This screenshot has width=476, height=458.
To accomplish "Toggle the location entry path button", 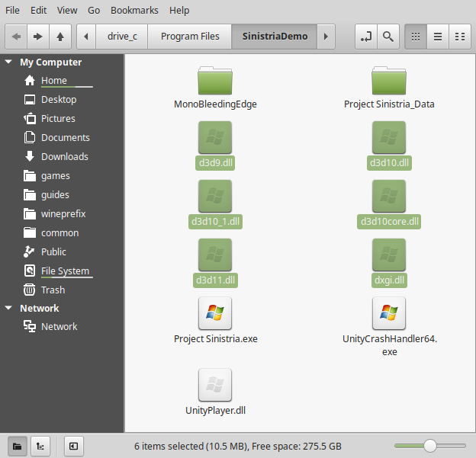I will tap(366, 37).
